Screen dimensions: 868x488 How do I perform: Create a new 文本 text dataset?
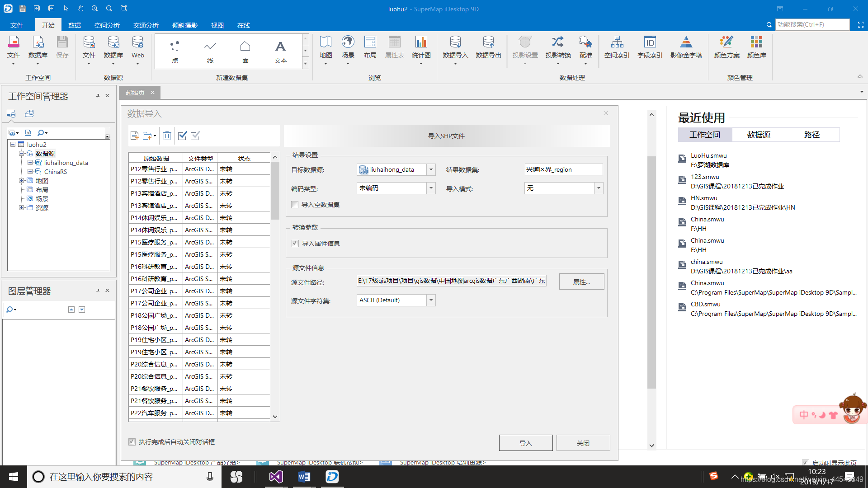coord(280,52)
